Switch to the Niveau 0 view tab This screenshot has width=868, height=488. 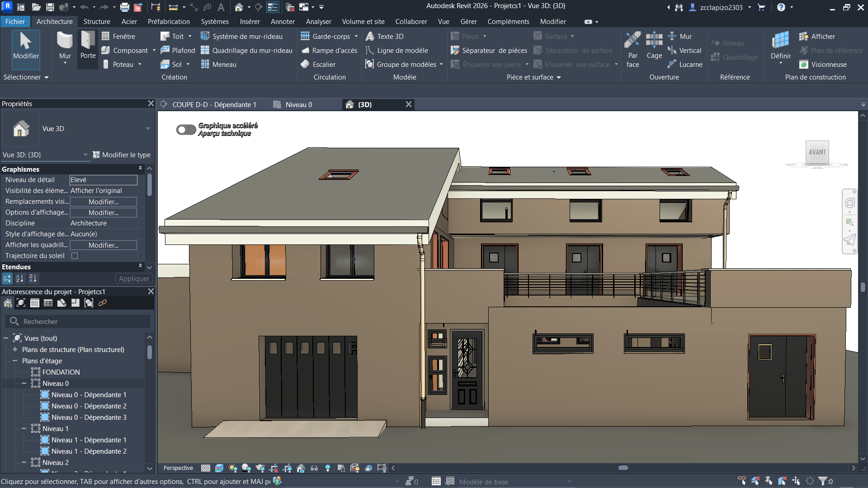298,105
